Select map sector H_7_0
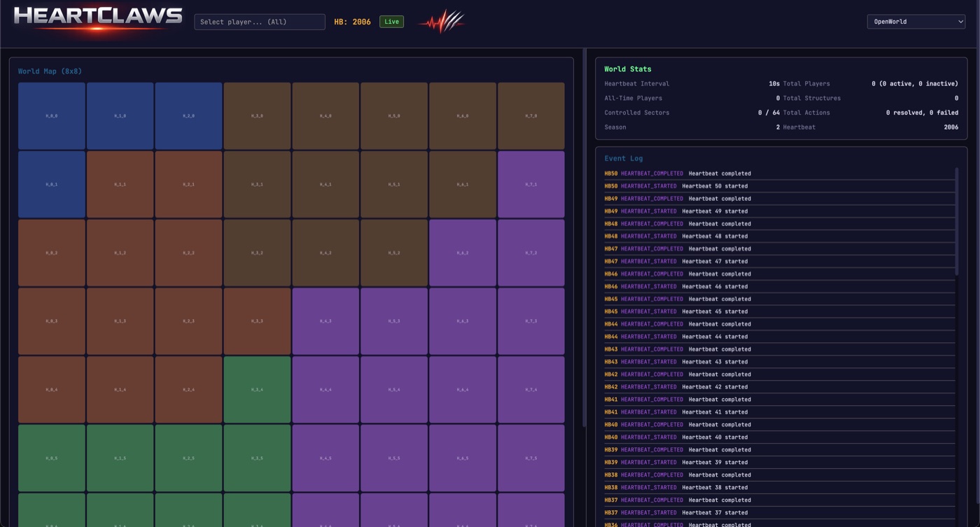The width and height of the screenshot is (980, 527). pyautogui.click(x=531, y=115)
